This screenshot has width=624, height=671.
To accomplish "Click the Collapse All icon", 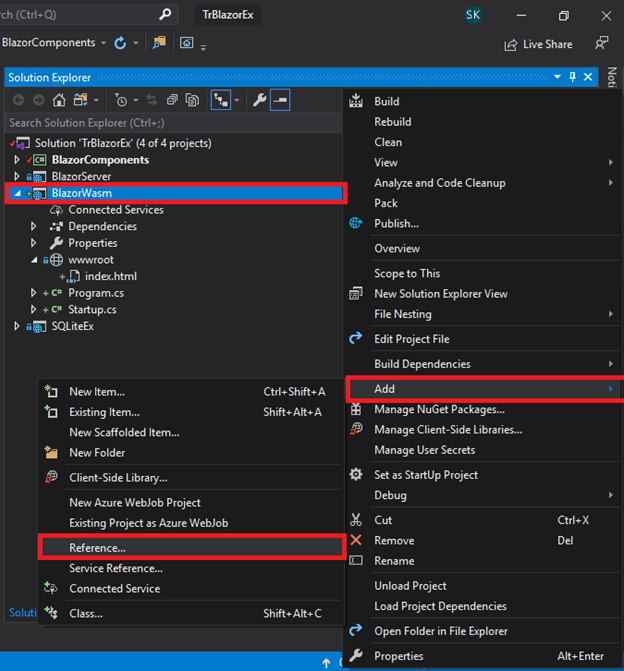I will tap(172, 100).
